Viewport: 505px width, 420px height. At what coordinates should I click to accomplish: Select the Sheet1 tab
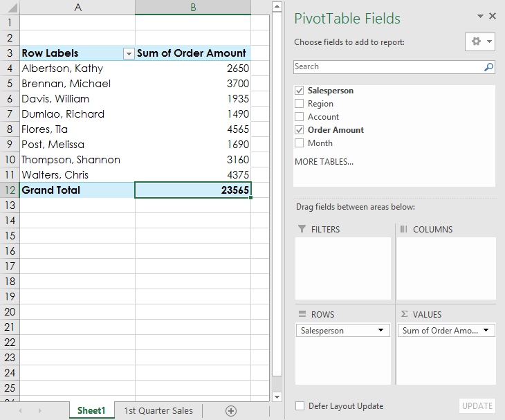pyautogui.click(x=91, y=410)
